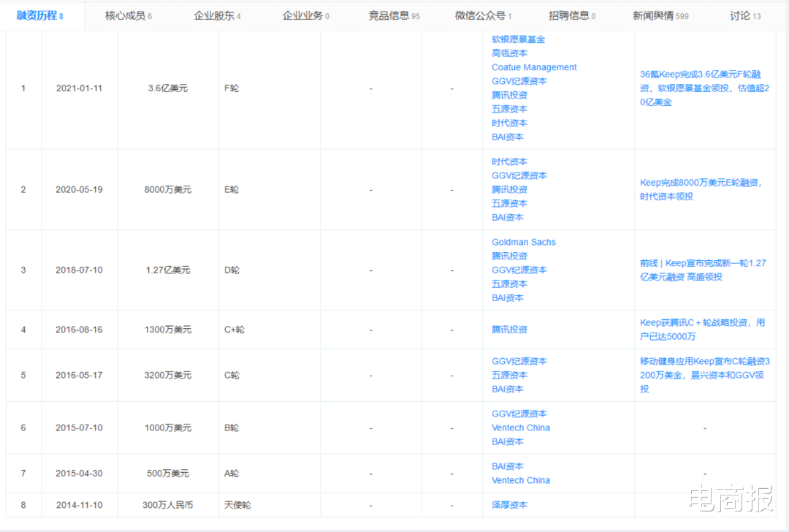
Task: Open 五源资本 link in F轮 row
Action: tap(509, 109)
